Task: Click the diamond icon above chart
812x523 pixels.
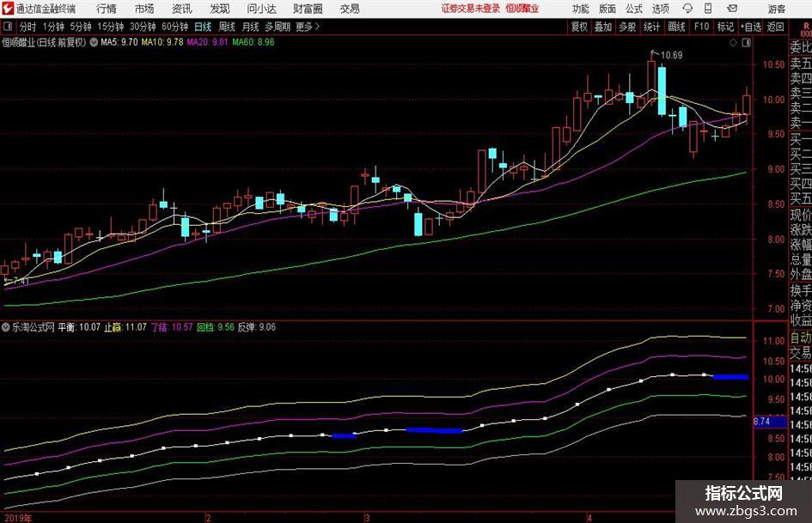Action: 733,43
